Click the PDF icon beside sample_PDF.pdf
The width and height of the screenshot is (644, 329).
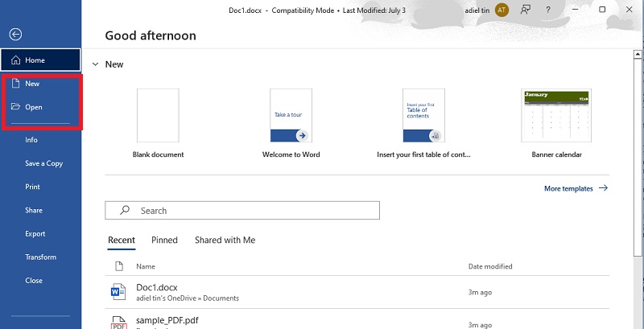(x=118, y=323)
